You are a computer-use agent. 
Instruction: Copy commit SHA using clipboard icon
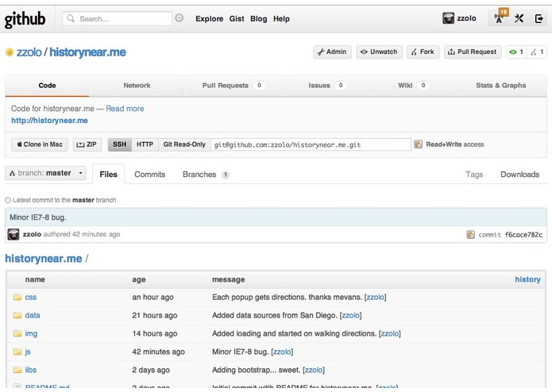click(x=470, y=235)
